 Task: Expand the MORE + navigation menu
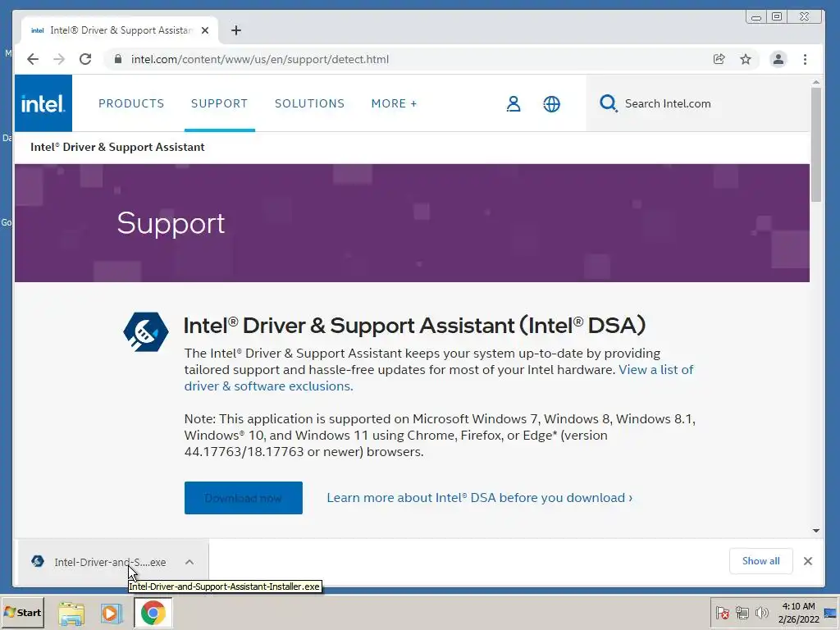tap(394, 103)
